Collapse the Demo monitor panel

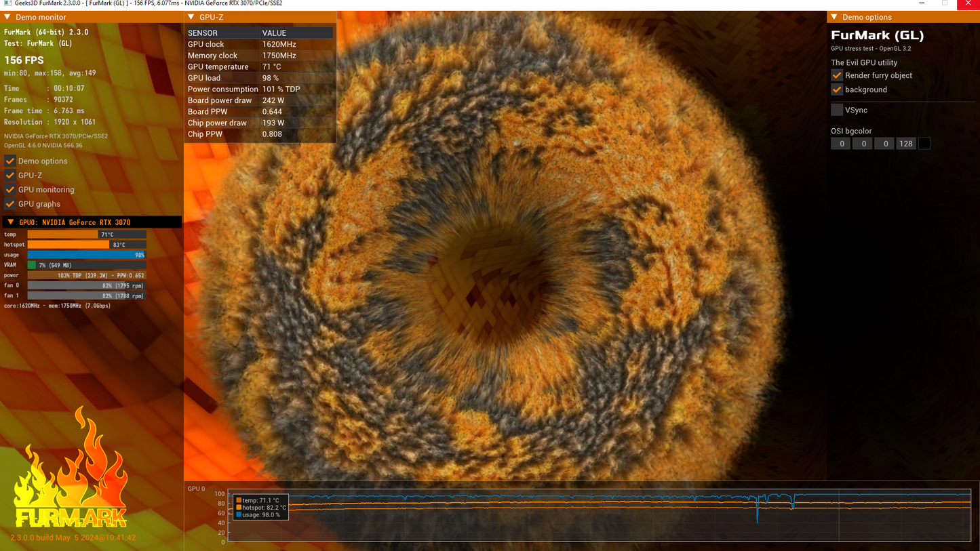[7, 17]
